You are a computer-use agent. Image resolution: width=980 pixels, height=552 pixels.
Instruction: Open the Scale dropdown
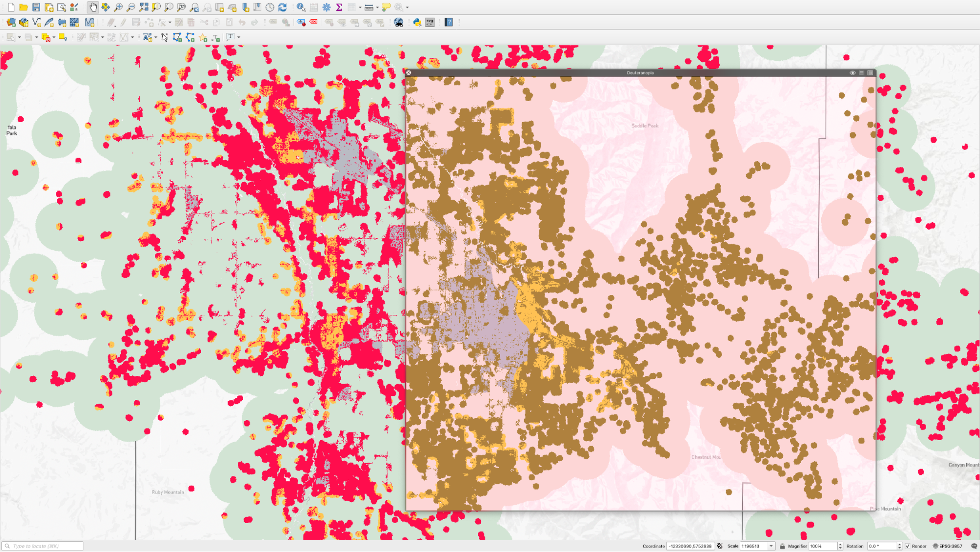(x=771, y=546)
